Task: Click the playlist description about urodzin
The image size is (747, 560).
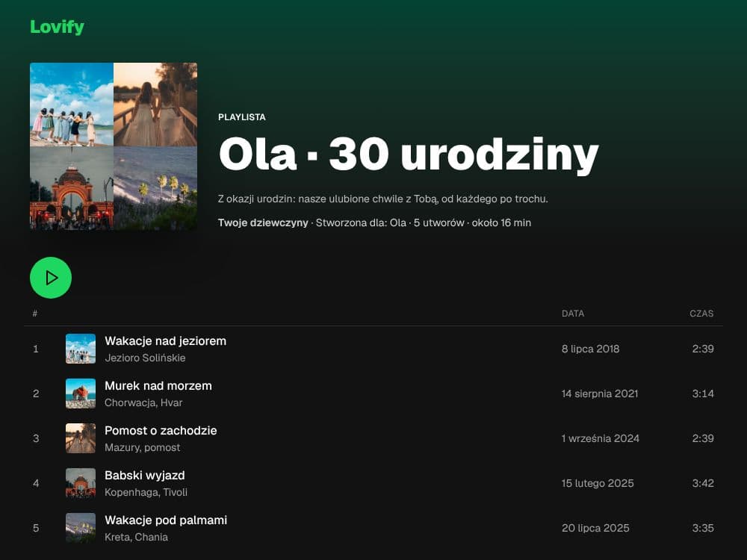Action: tap(383, 199)
